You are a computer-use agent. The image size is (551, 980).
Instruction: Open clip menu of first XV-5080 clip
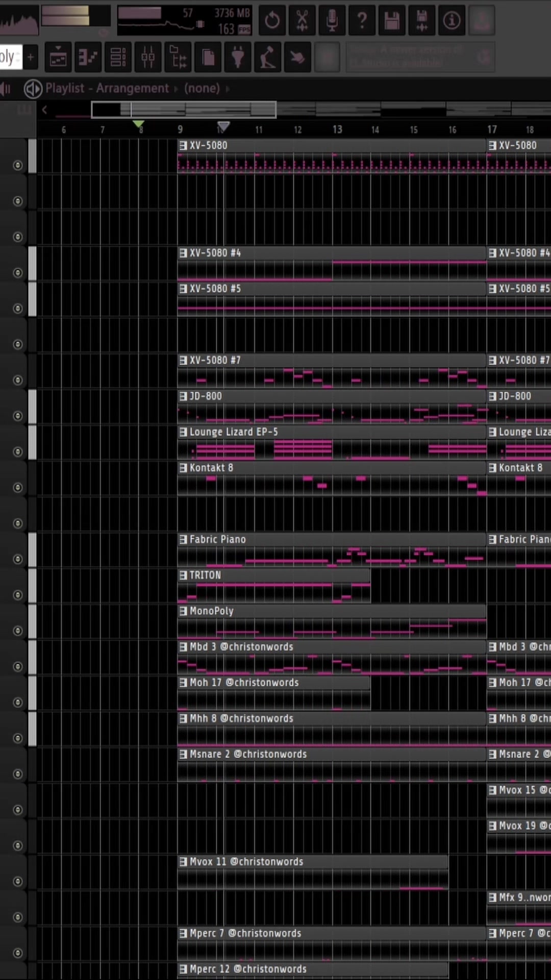[183, 145]
